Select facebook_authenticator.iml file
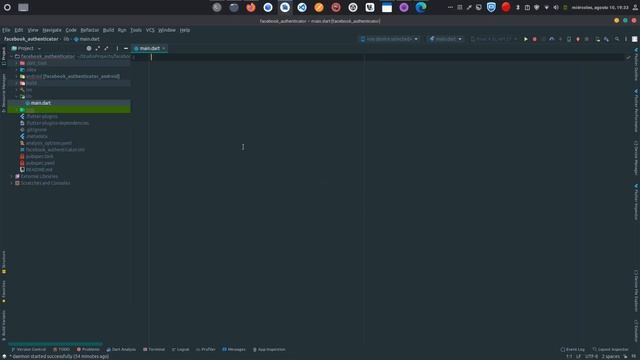This screenshot has height=360, width=640. (55, 150)
